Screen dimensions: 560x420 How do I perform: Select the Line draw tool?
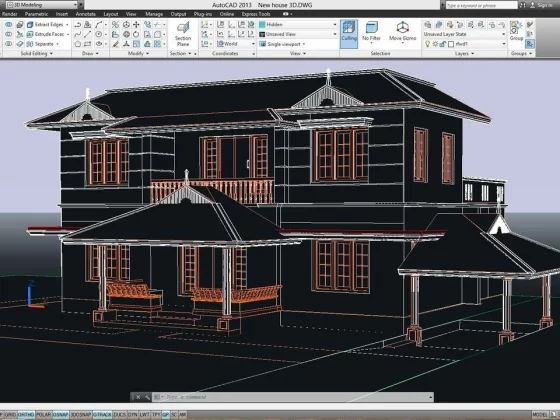[x=88, y=34]
